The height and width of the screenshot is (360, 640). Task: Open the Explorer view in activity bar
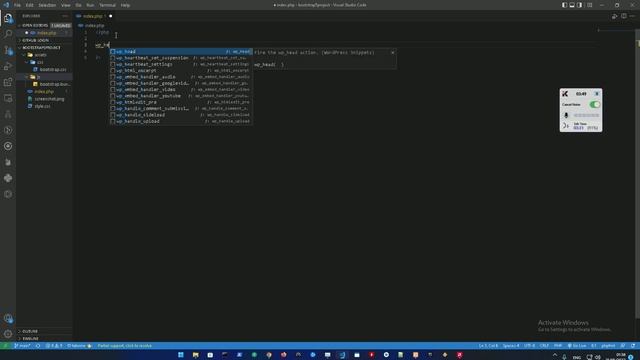(x=8, y=18)
